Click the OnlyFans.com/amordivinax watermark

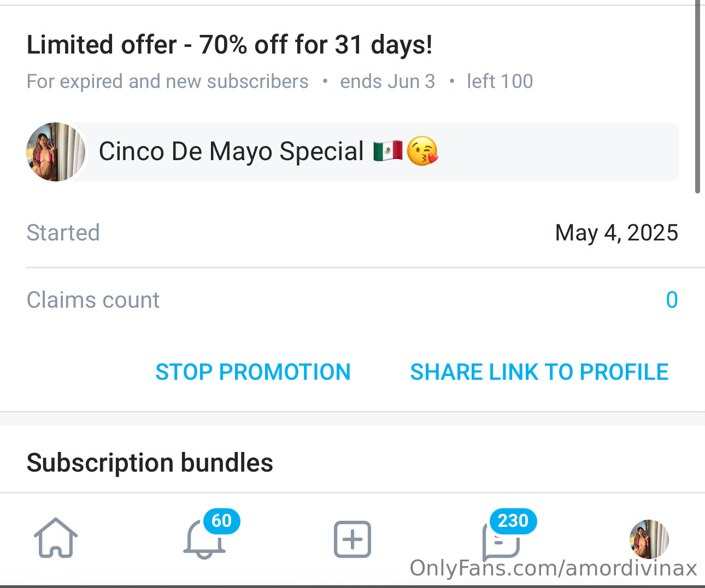pos(553,568)
